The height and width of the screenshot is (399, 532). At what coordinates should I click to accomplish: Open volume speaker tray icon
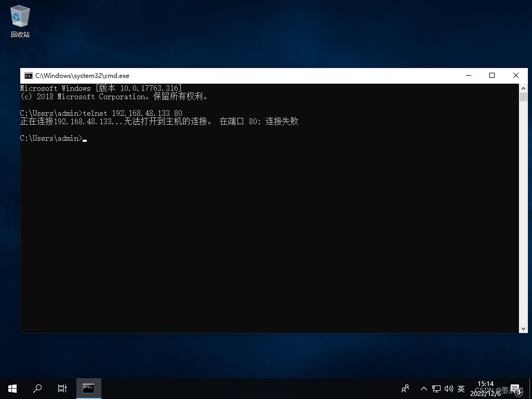tap(448, 389)
